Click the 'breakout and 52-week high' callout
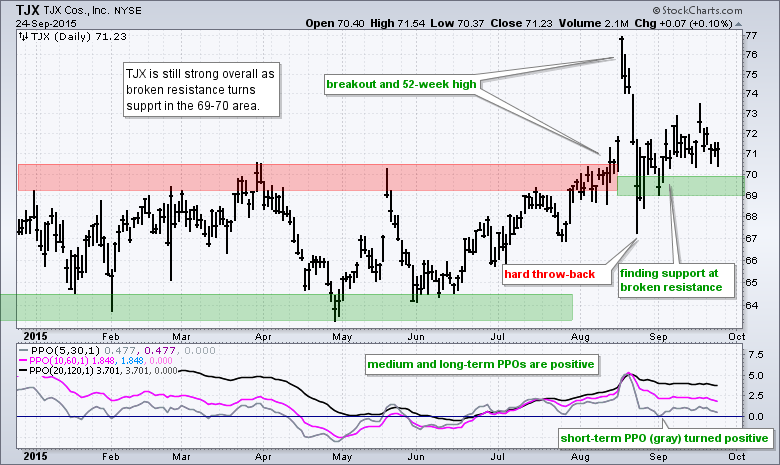The image size is (780, 465). [401, 84]
